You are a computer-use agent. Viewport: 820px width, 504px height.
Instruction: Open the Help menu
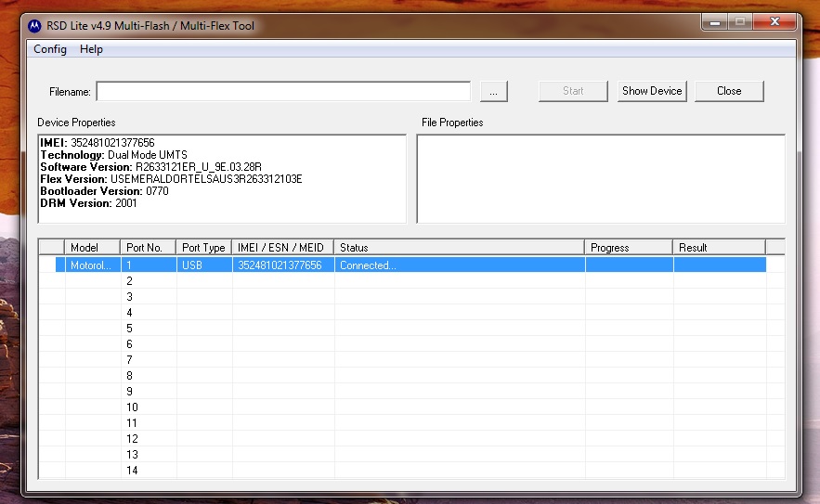91,49
